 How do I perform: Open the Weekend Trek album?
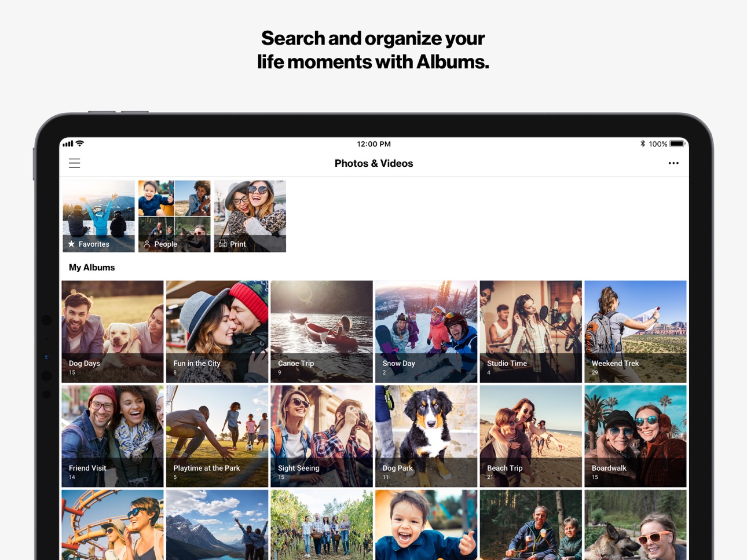click(x=635, y=331)
